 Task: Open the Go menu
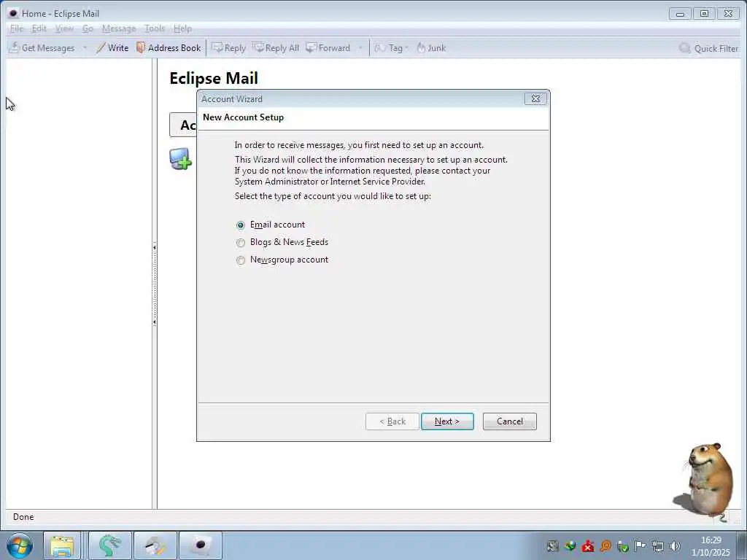pyautogui.click(x=88, y=28)
